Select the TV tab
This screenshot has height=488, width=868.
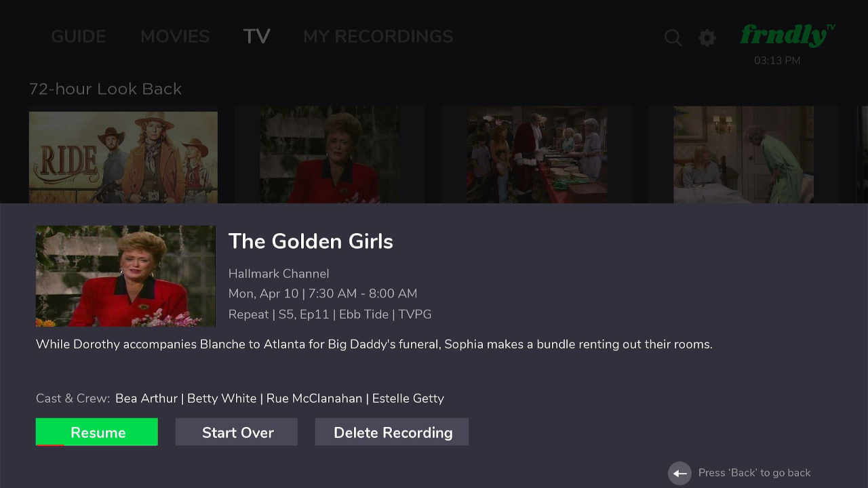(x=256, y=37)
